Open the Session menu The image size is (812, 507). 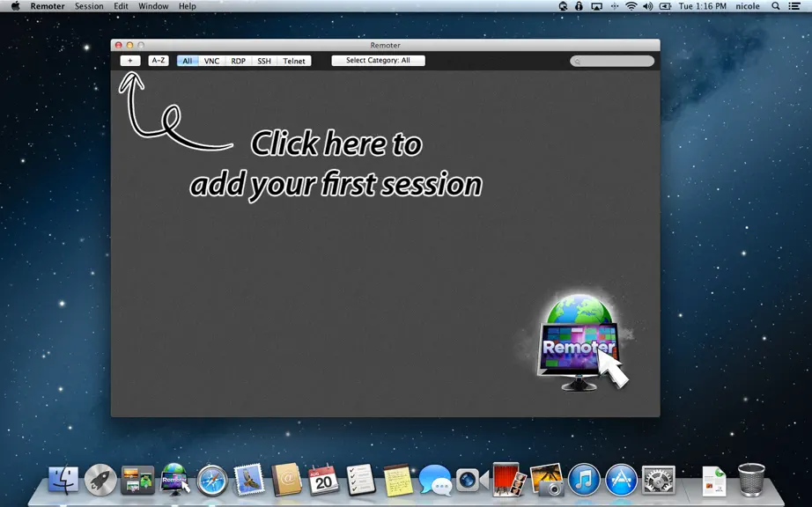click(89, 6)
